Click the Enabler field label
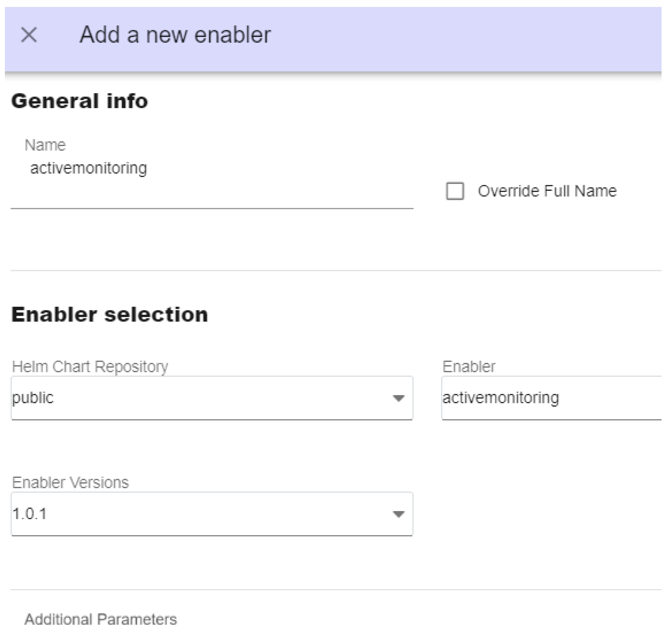This screenshot has width=672, height=631. click(468, 367)
